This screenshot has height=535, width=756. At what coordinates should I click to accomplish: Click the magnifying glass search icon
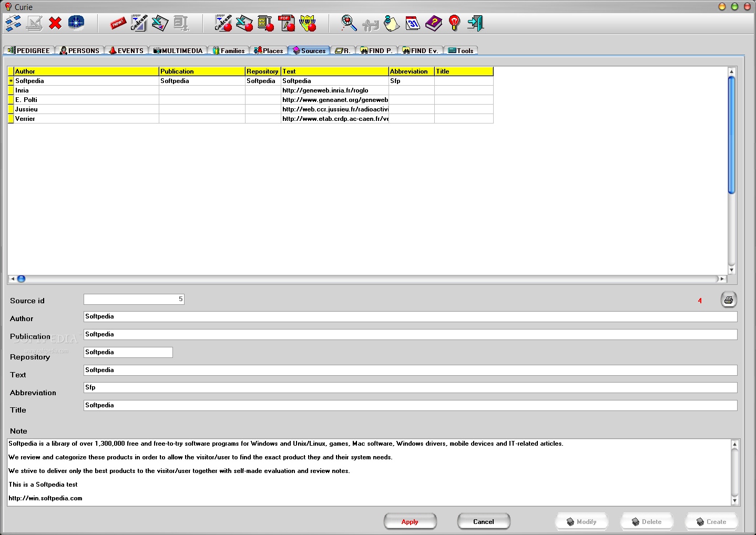[349, 23]
